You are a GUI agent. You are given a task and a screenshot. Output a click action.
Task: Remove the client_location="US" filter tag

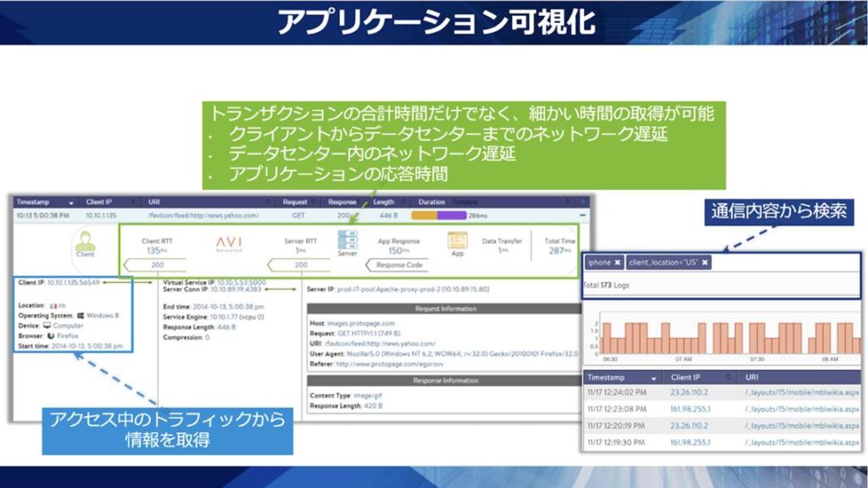pyautogui.click(x=705, y=263)
